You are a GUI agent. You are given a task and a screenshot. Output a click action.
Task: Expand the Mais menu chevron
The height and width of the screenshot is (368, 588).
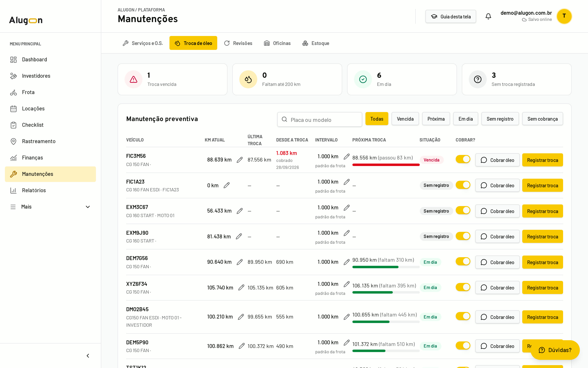(x=88, y=207)
